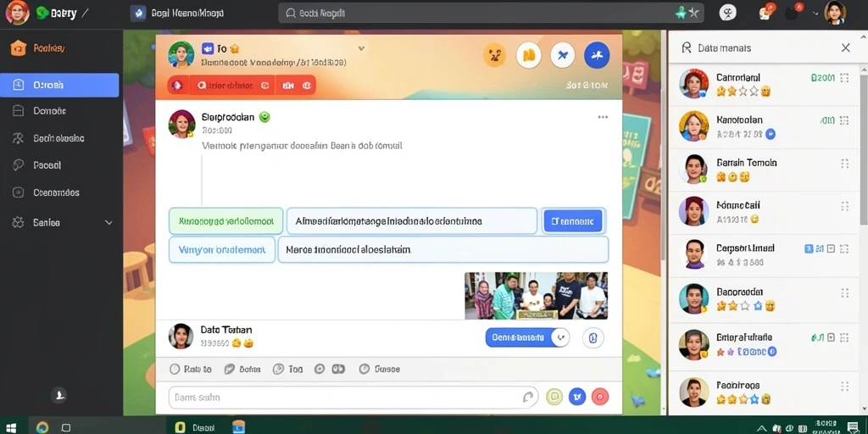Toggle the small square box in the Emɑrɑfutrɑtle row

(x=831, y=337)
